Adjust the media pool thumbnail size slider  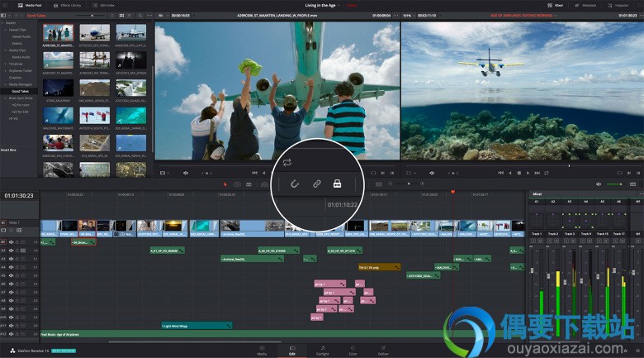click(x=92, y=15)
